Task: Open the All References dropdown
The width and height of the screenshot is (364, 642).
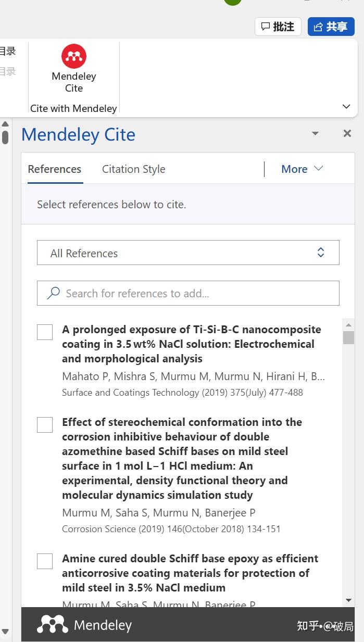Action: (x=188, y=253)
